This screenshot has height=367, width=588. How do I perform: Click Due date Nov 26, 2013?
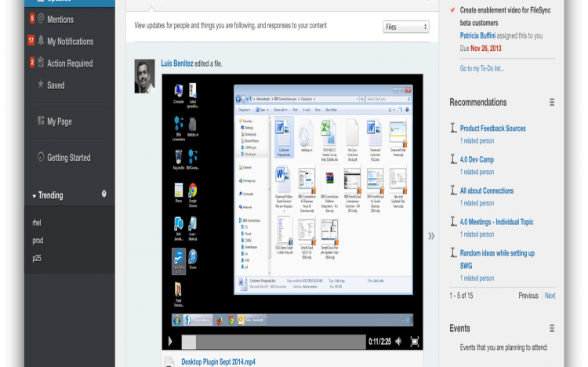tap(486, 49)
